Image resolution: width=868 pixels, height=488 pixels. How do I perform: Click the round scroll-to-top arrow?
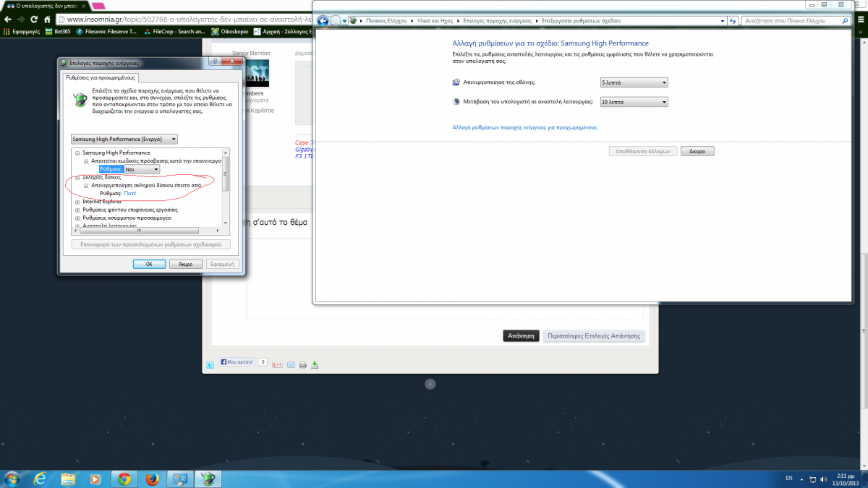(x=430, y=384)
